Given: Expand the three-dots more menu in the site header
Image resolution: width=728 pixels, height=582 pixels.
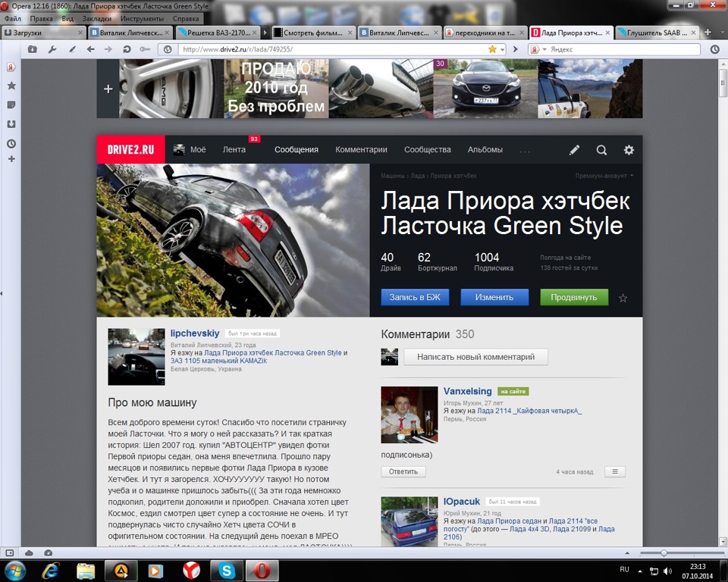Looking at the screenshot, I should point(525,151).
